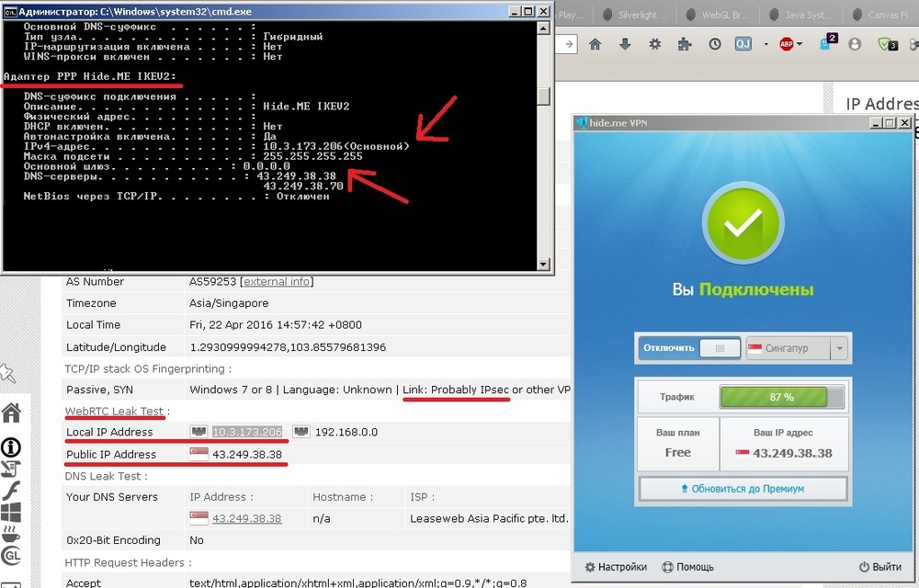Click the Трафик 87 % progress bar

782,397
